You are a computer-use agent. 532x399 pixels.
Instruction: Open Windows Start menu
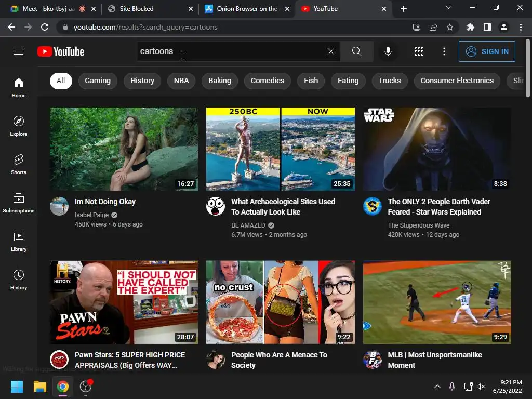click(x=17, y=387)
